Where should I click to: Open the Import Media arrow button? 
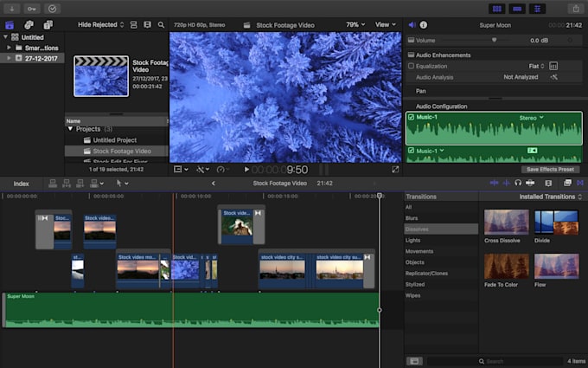click(12, 9)
